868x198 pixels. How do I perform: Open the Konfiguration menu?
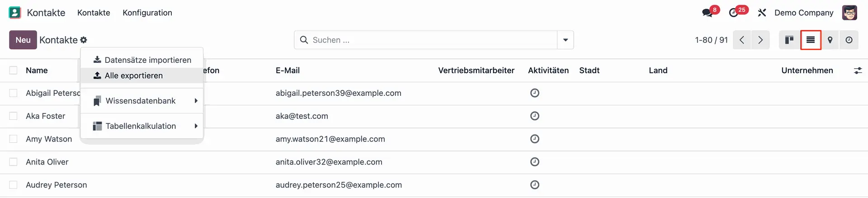pyautogui.click(x=147, y=13)
